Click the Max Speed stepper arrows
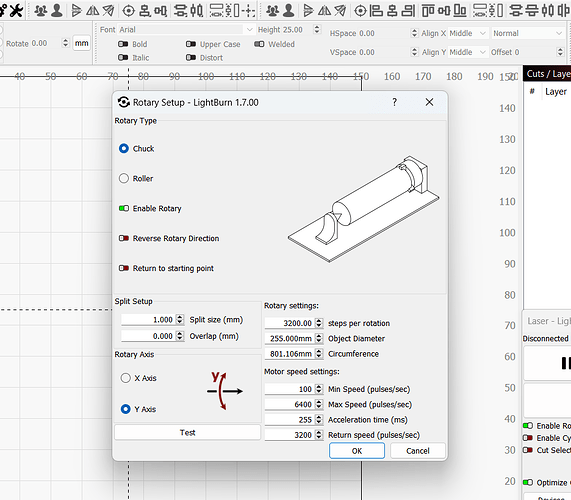 point(319,404)
